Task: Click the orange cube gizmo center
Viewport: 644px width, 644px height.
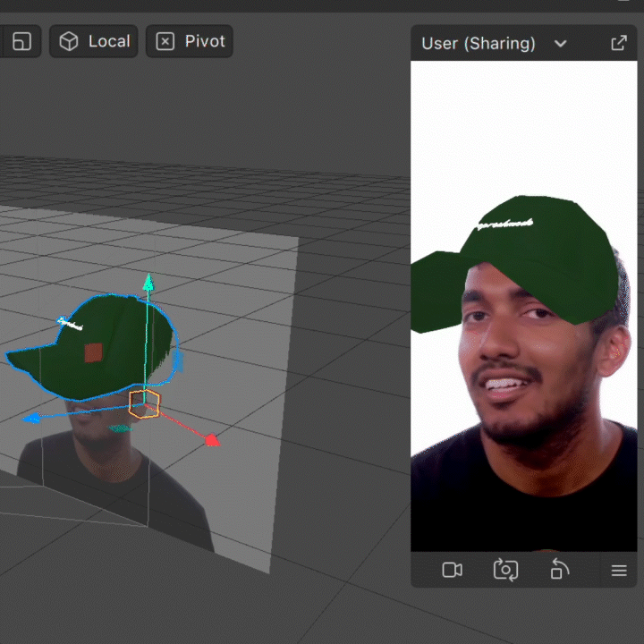Action: coord(144,404)
